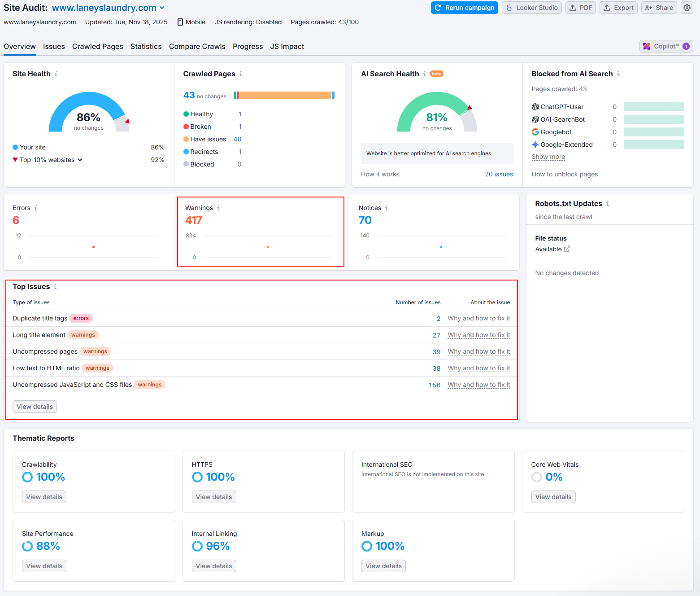The width and height of the screenshot is (700, 596).
Task: Open the Crawled Pages tab
Action: (x=97, y=47)
